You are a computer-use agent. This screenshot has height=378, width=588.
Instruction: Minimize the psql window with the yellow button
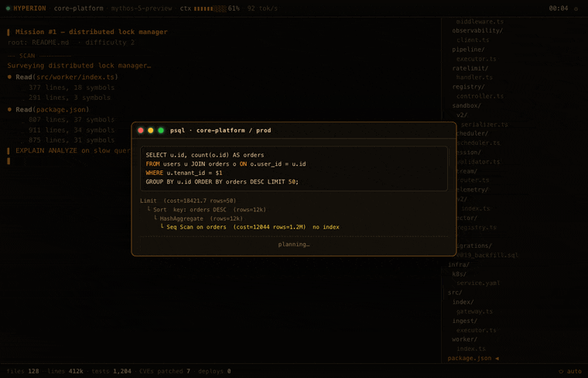click(150, 130)
